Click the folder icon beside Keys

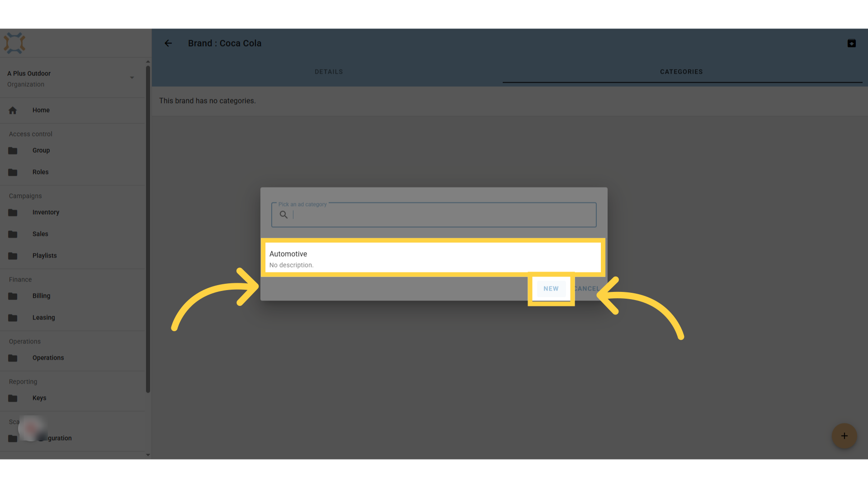pos(13,398)
